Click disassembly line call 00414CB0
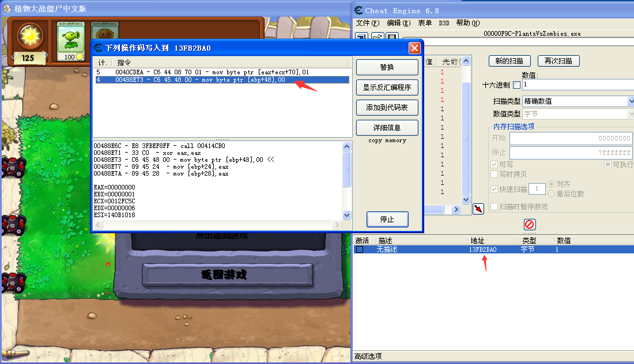The image size is (634, 364). point(159,146)
